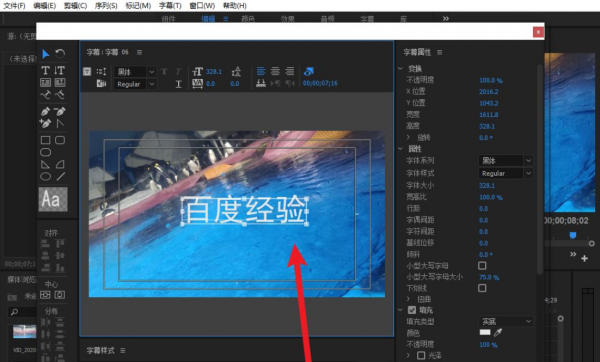Screen dimensions: 600x362
Task: Align title text right
Action: click(290, 71)
